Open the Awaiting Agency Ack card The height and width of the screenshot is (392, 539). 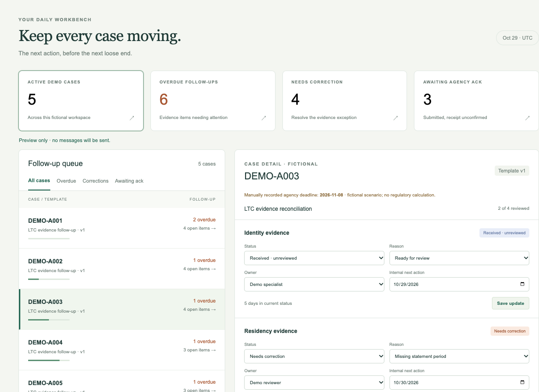pyautogui.click(x=476, y=101)
